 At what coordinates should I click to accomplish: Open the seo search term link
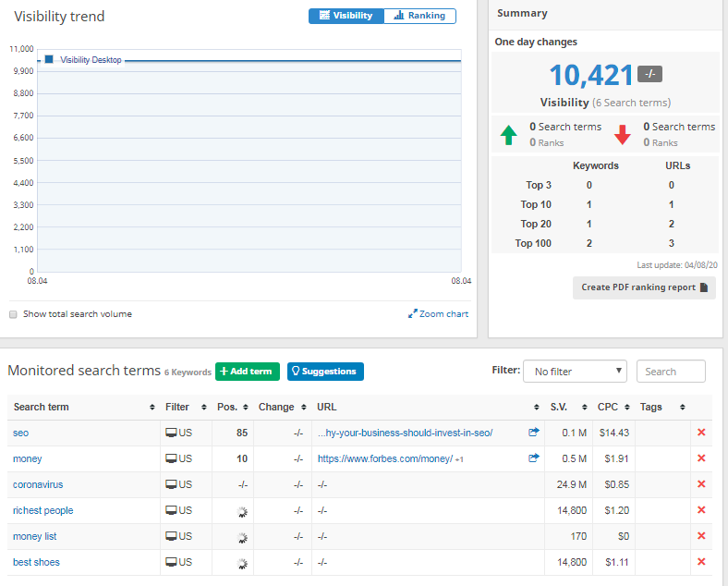[21, 433]
